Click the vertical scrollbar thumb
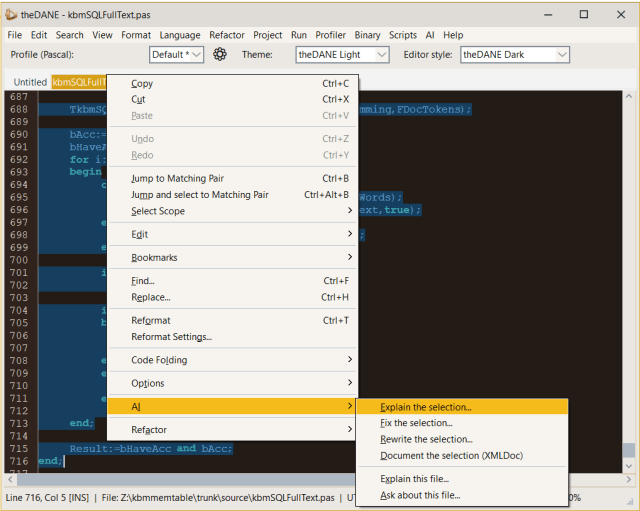Image resolution: width=640 pixels, height=511 pixels. tap(629, 451)
